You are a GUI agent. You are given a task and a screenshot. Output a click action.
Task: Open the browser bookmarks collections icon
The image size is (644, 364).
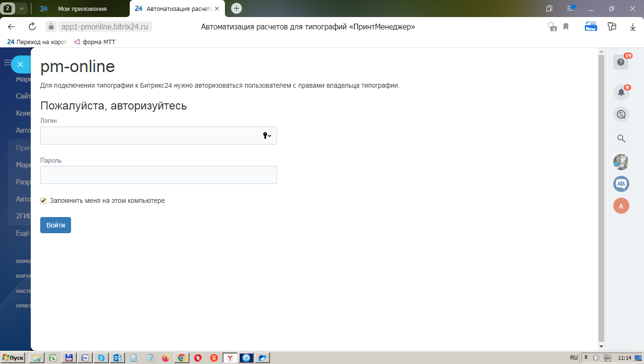point(549,9)
